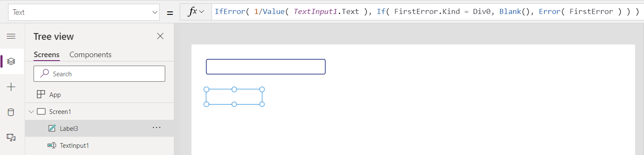This screenshot has height=155, width=644.
Task: Open the Data cylinder icon
Action: coord(11,112)
